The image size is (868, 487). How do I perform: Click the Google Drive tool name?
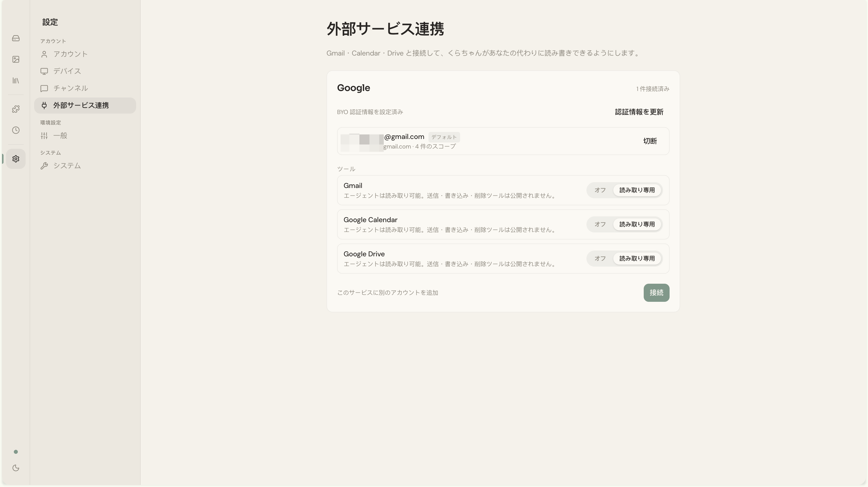(364, 254)
